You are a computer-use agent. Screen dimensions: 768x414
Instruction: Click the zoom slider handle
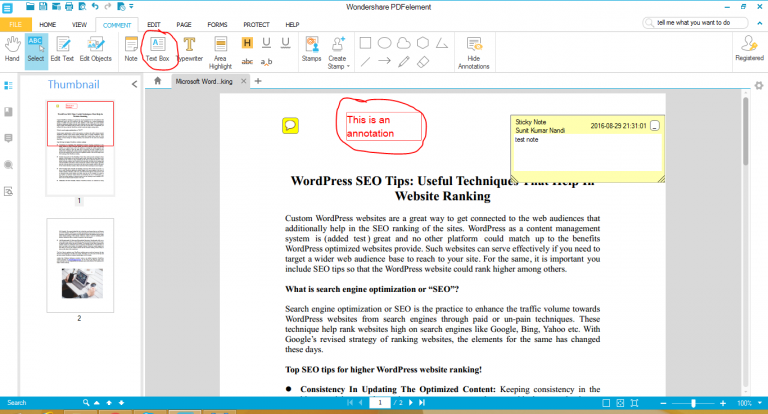693,403
